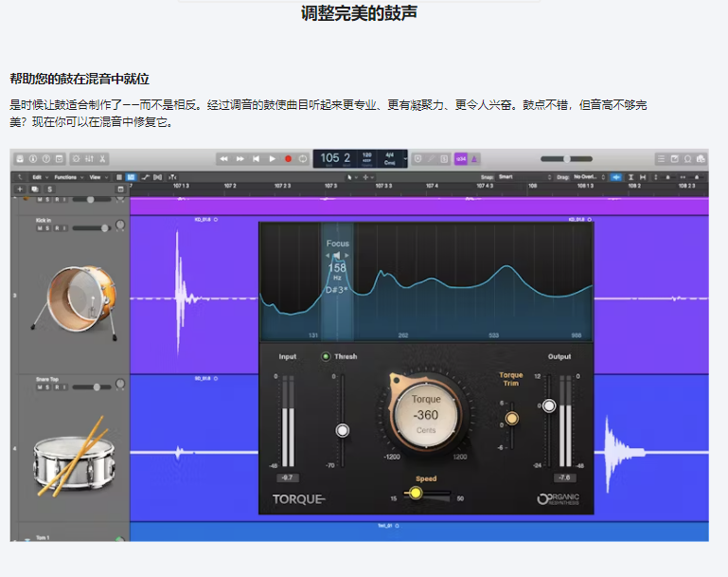Open the Functions menu in tracks area
Image resolution: width=728 pixels, height=577 pixels.
pyautogui.click(x=69, y=177)
